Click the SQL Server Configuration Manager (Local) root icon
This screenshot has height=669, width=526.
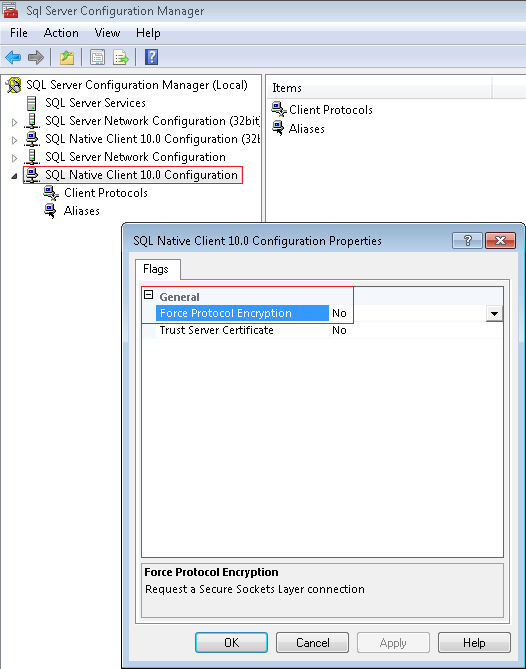coord(14,85)
